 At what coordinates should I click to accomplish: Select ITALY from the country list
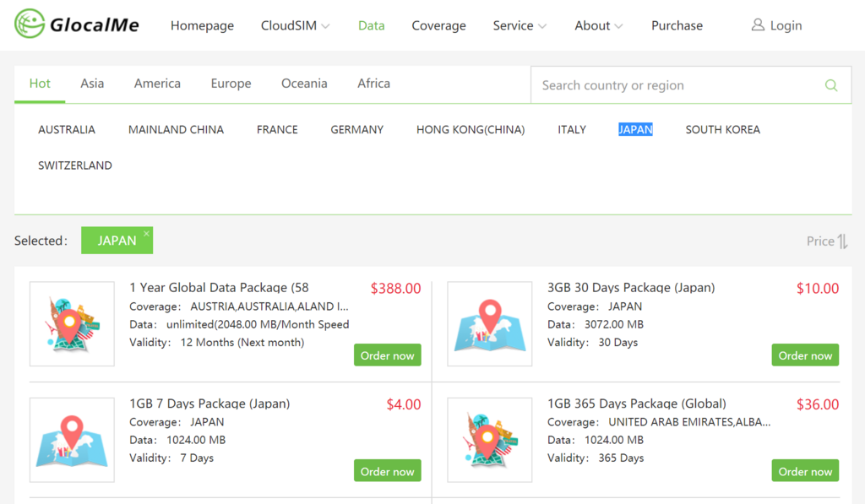click(572, 129)
